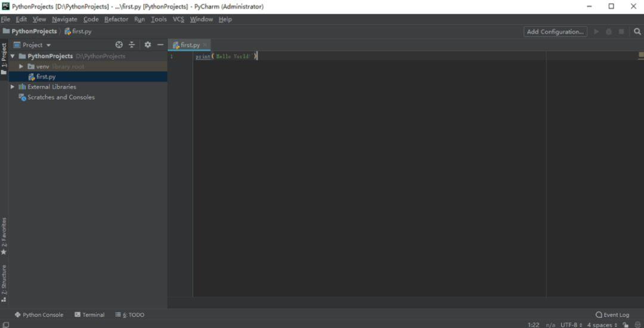This screenshot has width=644, height=328.
Task: Open the Event Log
Action: click(612, 315)
